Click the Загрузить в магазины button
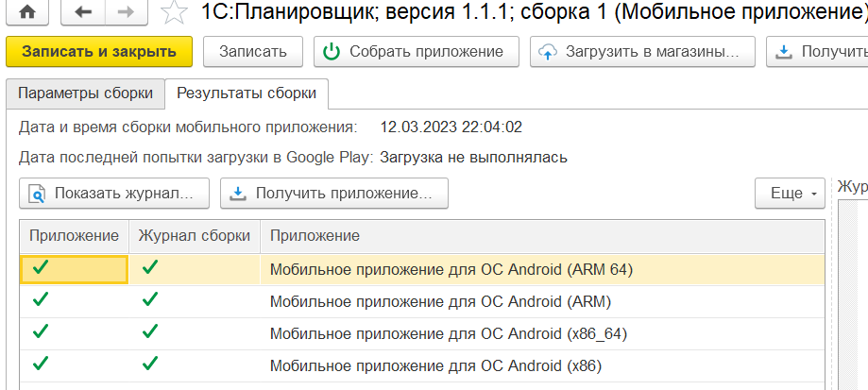This screenshot has height=390, width=868. pos(642,52)
